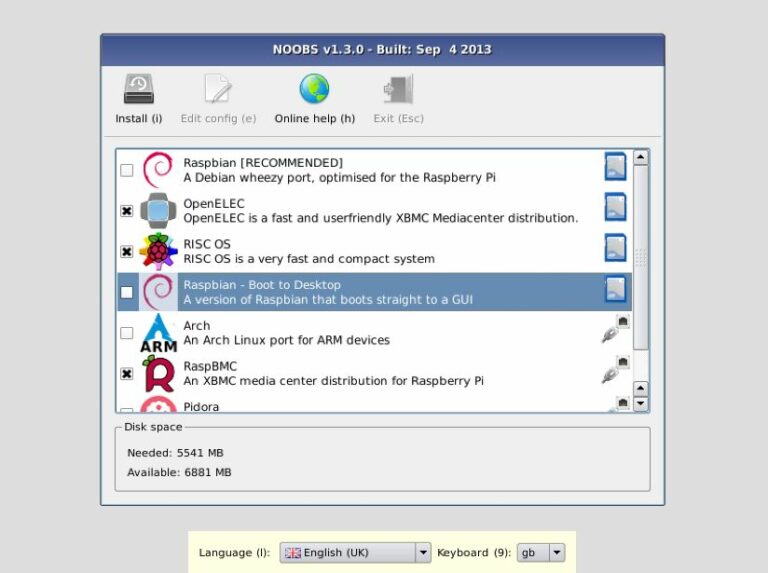Open the Keyboard layout dropdown
This screenshot has height=573, width=768.
point(542,552)
